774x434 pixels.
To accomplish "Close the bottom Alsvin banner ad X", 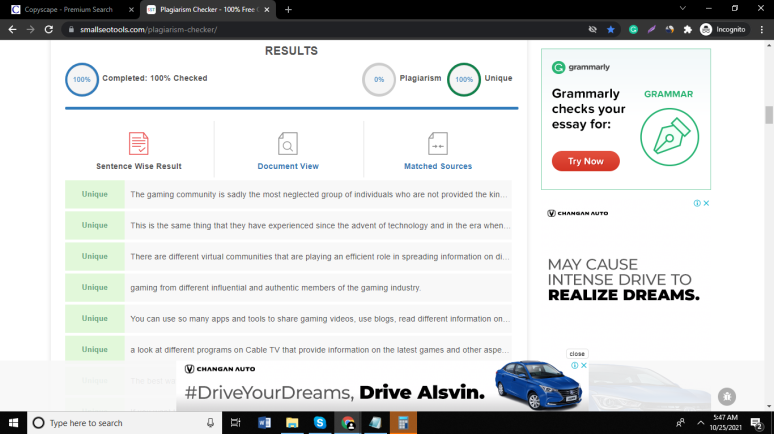I will coord(584,365).
